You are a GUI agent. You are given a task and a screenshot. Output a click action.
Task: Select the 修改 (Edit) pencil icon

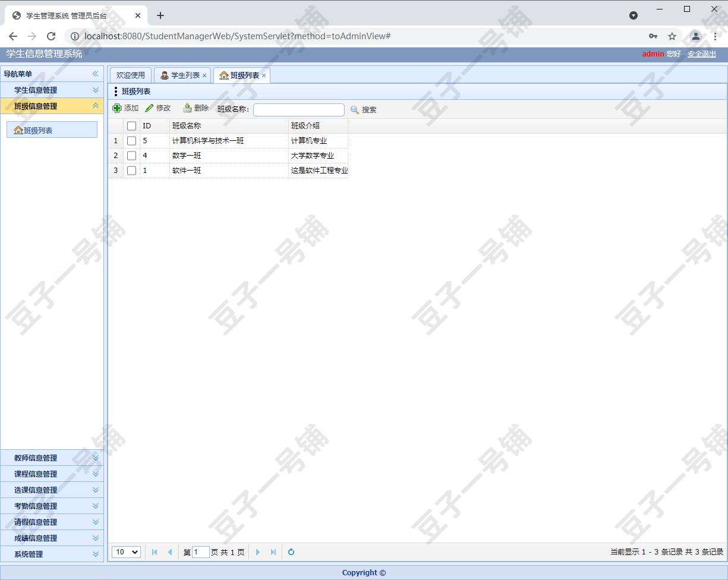(150, 108)
